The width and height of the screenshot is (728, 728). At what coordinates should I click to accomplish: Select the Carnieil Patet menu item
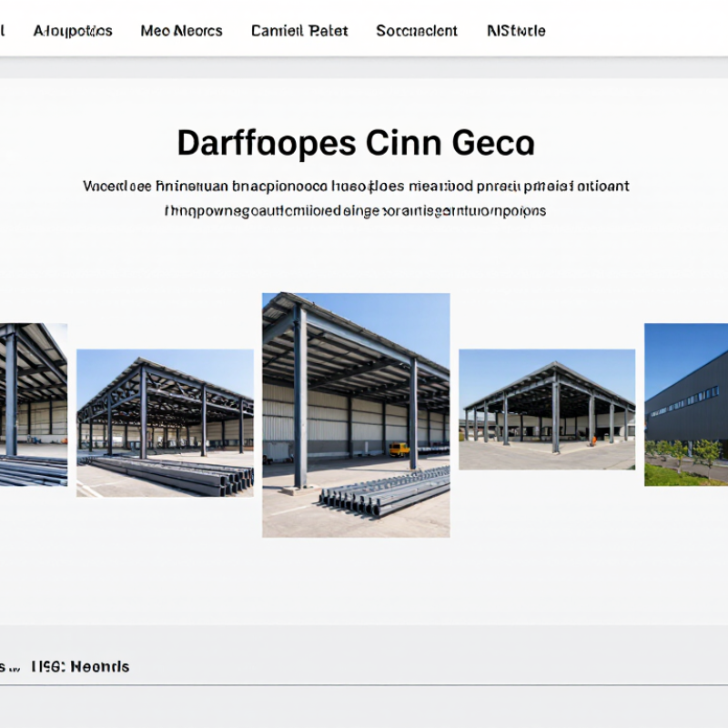(299, 31)
